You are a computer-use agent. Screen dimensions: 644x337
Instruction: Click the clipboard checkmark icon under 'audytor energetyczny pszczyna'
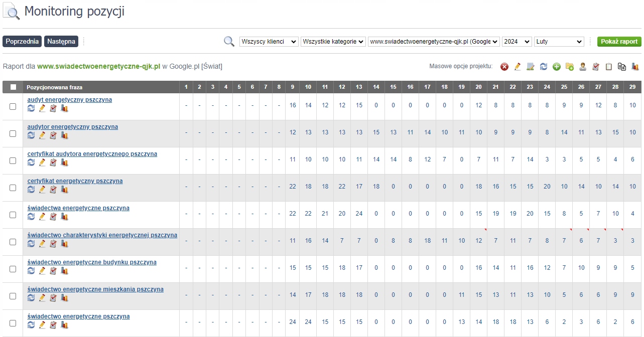pos(53,135)
